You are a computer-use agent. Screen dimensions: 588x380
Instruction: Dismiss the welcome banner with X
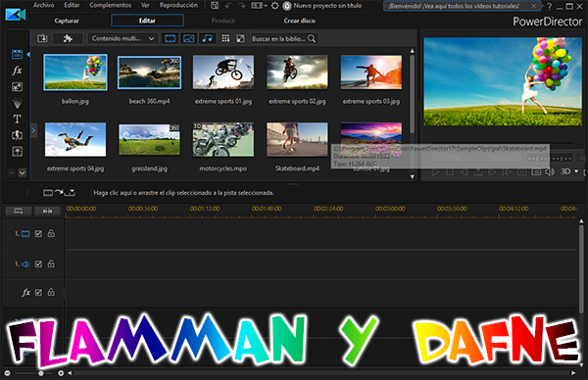coord(534,6)
